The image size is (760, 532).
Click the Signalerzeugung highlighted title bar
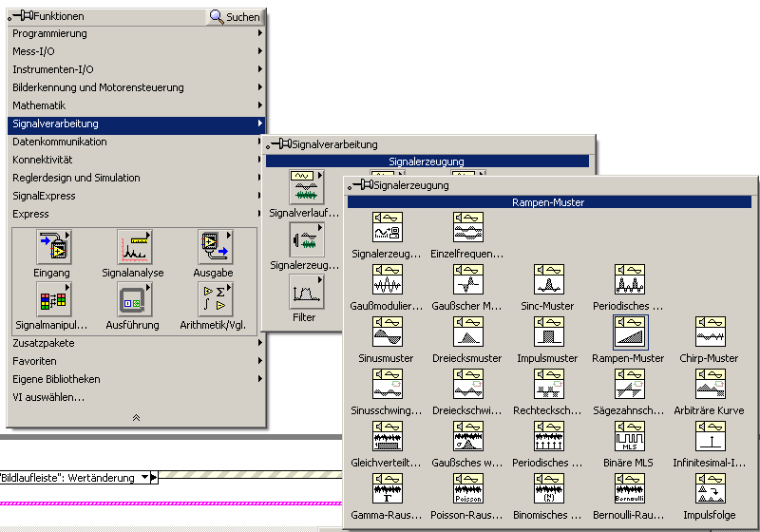click(427, 161)
